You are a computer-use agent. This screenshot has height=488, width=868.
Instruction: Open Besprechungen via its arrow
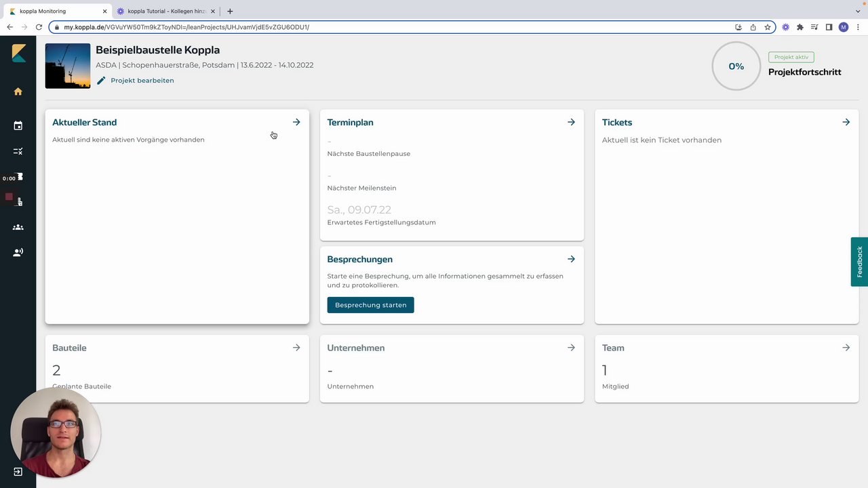[571, 259]
